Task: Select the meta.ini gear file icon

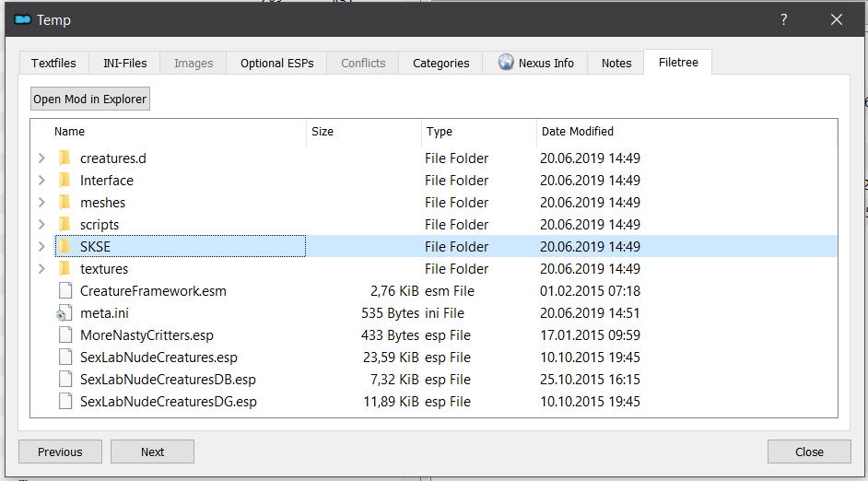Action: (x=65, y=313)
